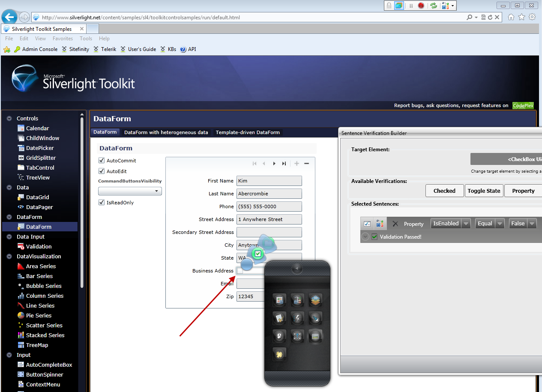542x392 pixels.
Task: Click the round back arrow atop popup menu
Action: (297, 269)
